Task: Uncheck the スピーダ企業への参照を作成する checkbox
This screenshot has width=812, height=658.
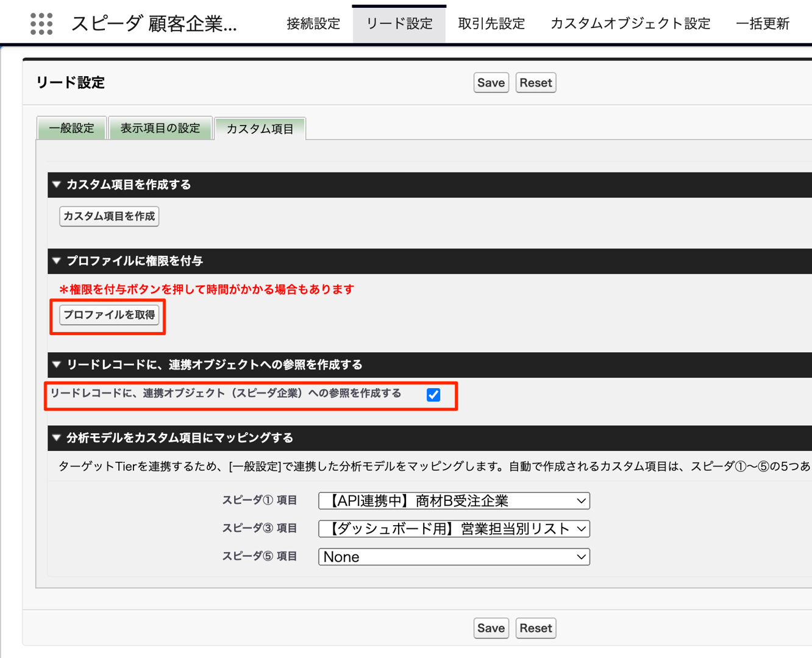Action: 433,395
